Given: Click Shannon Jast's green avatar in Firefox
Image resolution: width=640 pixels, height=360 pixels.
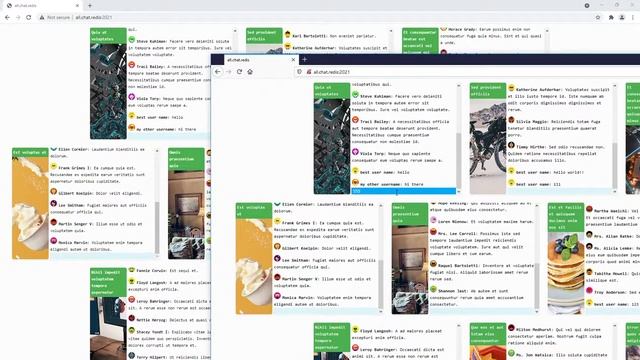Looking at the screenshot, I should pyautogui.click(x=433, y=289).
